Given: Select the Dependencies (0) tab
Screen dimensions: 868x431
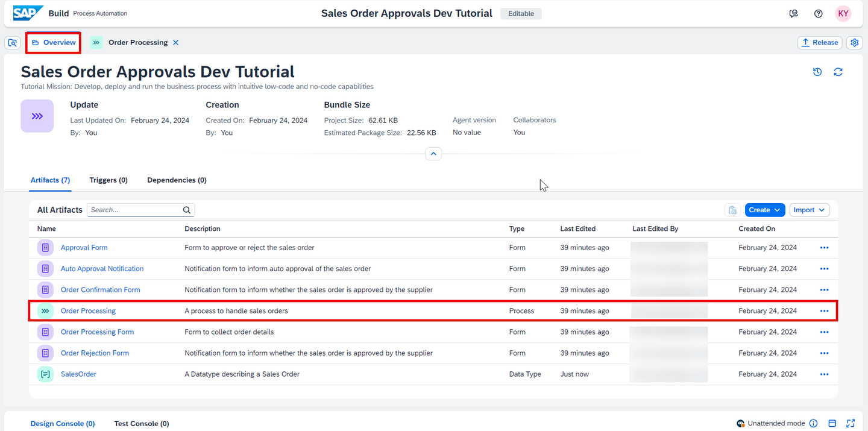Looking at the screenshot, I should point(177,180).
